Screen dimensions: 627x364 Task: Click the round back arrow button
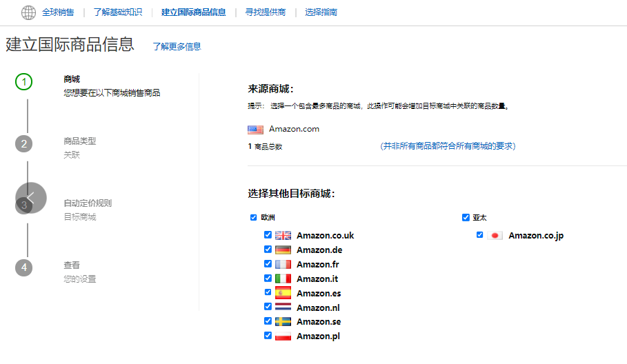pyautogui.click(x=31, y=198)
